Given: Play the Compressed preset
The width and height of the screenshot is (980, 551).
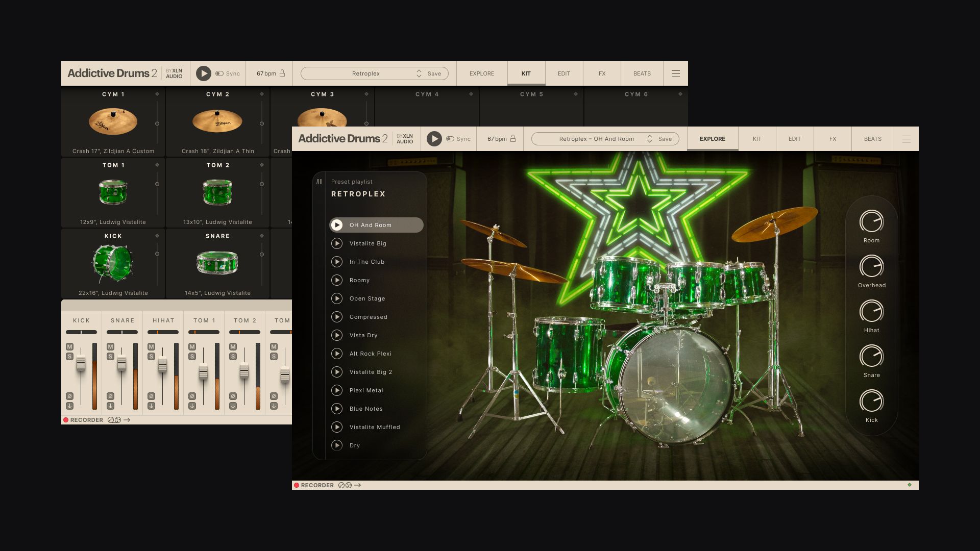Looking at the screenshot, I should click(337, 317).
